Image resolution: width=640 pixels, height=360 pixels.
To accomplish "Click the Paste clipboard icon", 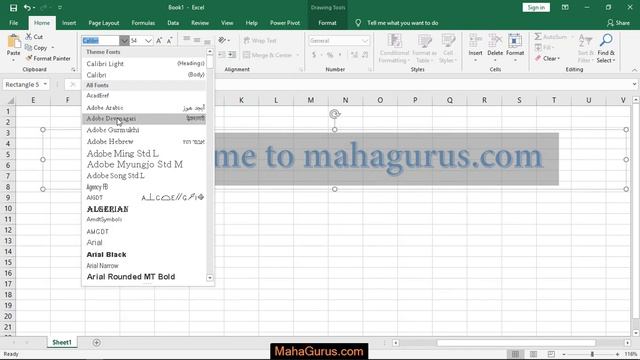I will pyautogui.click(x=13, y=42).
